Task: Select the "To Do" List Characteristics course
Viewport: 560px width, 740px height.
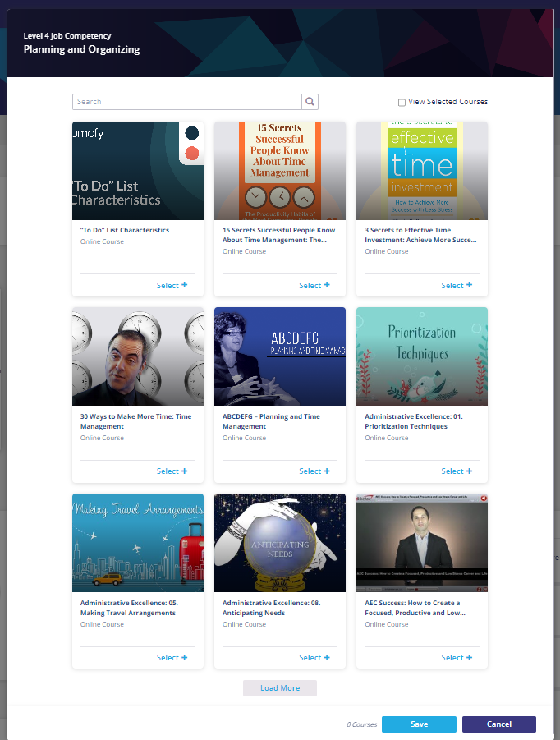Action: 172,285
